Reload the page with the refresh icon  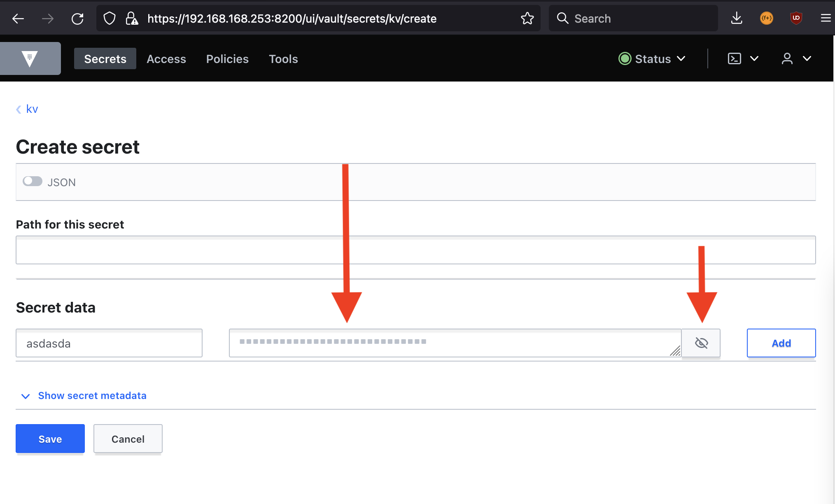pyautogui.click(x=77, y=18)
